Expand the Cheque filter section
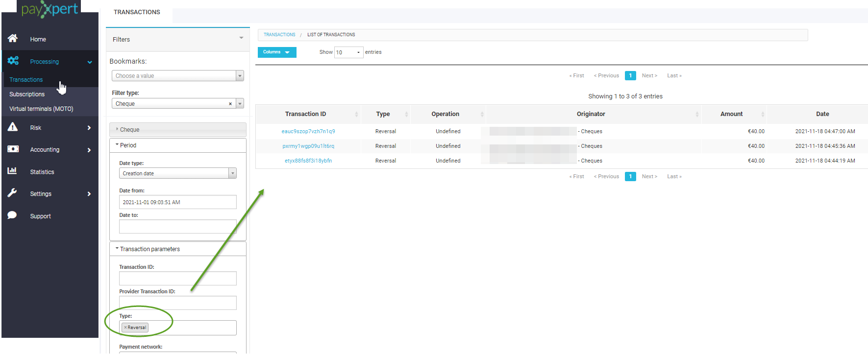Screen dimensions: 868x354 [178, 130]
